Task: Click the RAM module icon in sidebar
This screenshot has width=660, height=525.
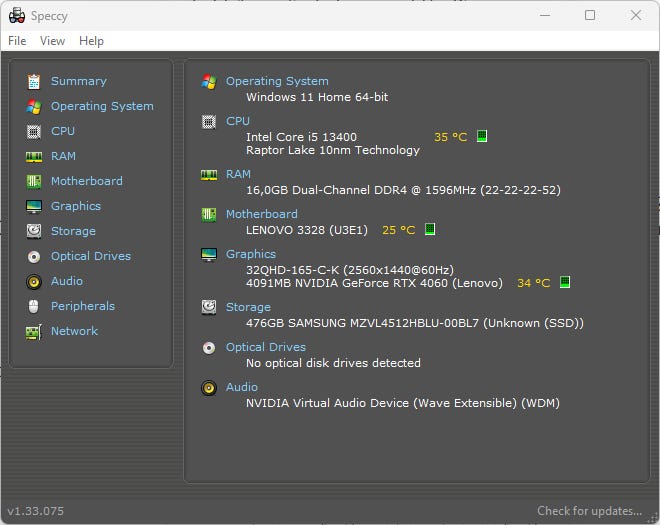Action: coord(34,156)
